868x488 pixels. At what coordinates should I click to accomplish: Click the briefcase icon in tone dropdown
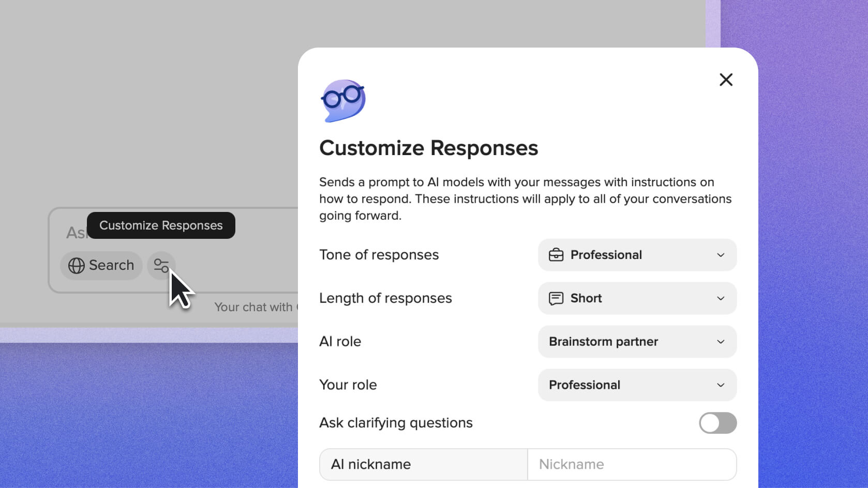click(556, 255)
